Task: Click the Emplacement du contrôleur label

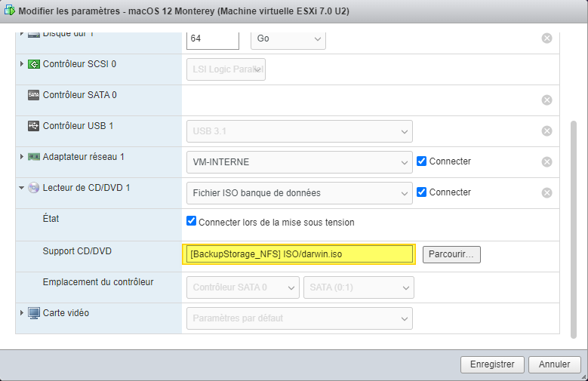Action: coord(98,282)
